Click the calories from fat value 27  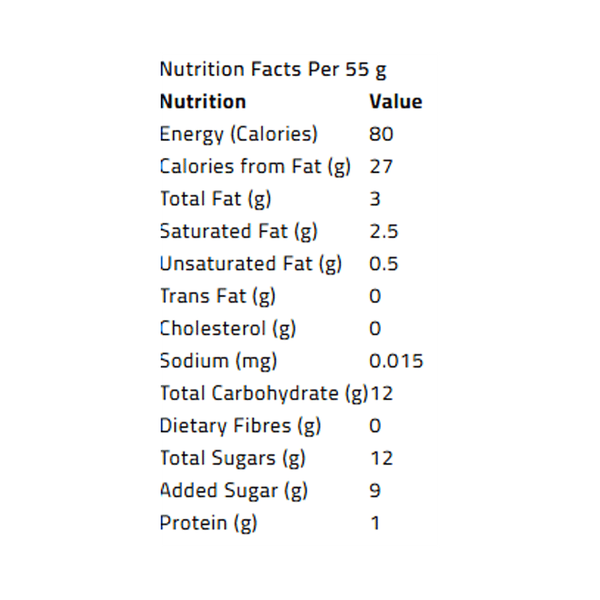pos(381,166)
